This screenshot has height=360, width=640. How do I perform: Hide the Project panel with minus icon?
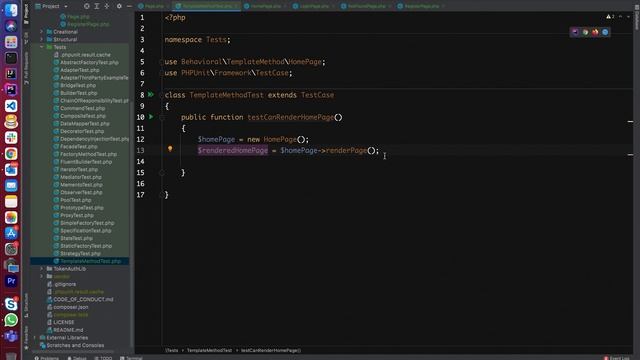(129, 6)
